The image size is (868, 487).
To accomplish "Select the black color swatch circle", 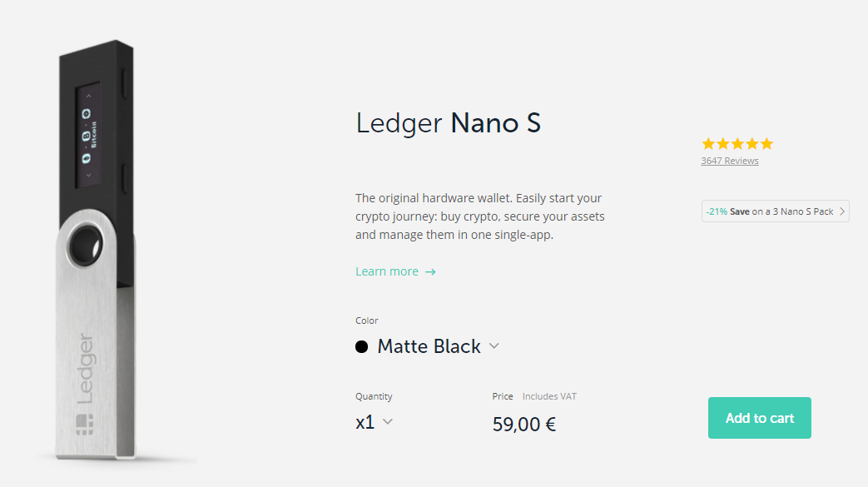I will [362, 346].
